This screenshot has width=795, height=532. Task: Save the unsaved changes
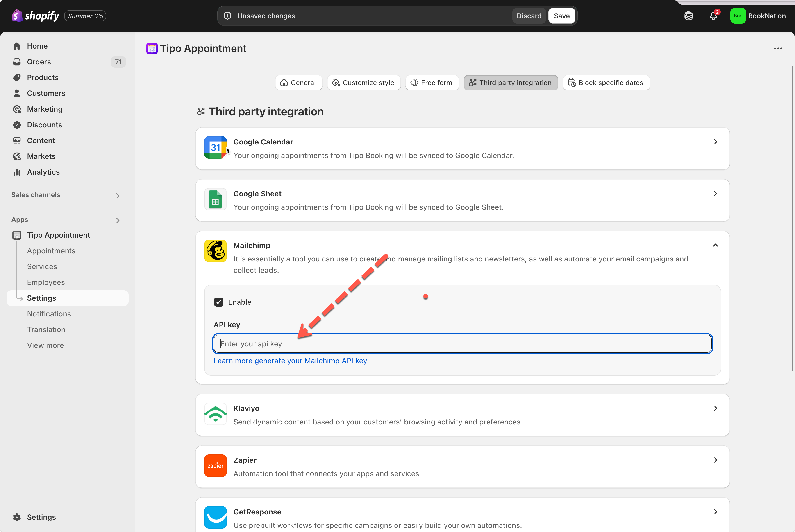point(561,16)
